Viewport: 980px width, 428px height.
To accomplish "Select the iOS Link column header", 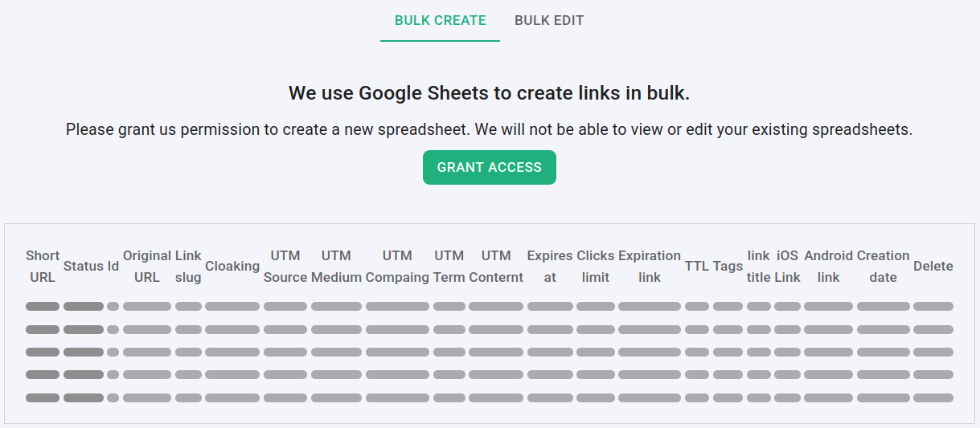I will 788,267.
